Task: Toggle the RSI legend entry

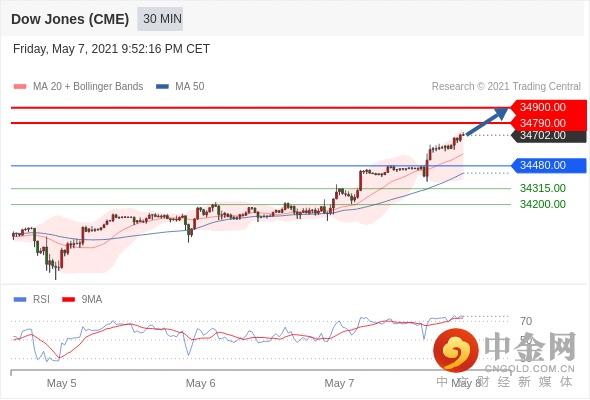Action: pyautogui.click(x=32, y=300)
